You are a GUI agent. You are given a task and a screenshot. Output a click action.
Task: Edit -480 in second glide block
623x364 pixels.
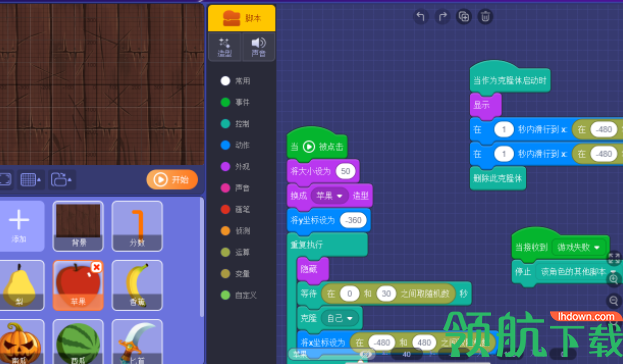[x=604, y=154]
